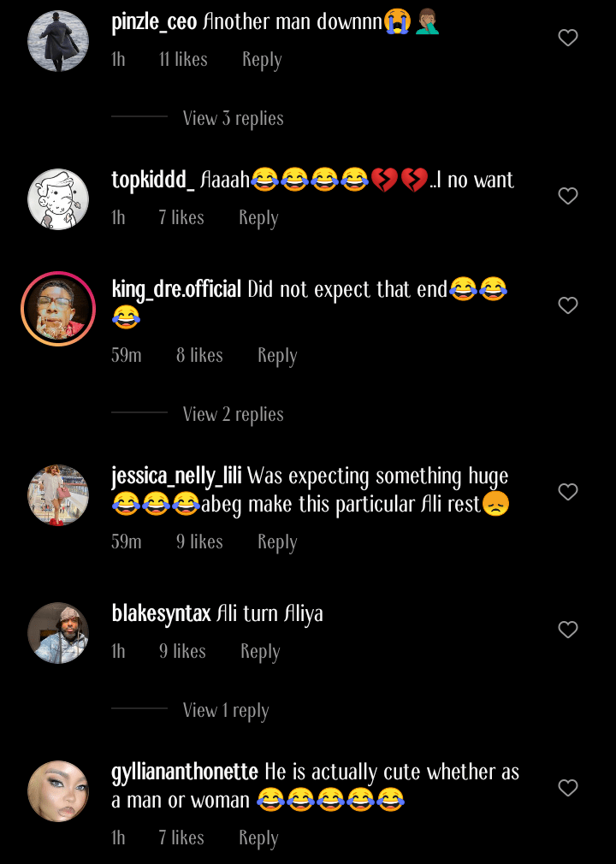Tap the heart beside gylliananthonette's comment
Screen dimensions: 616x864
click(x=568, y=788)
